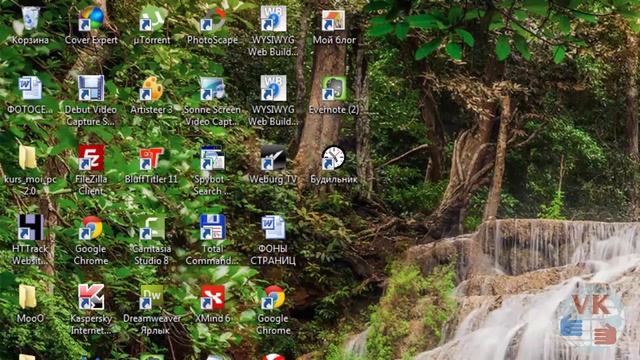Image resolution: width=640 pixels, height=360 pixels.
Task: Select the Kaspersky Internet Security shortcut
Action: (91, 297)
